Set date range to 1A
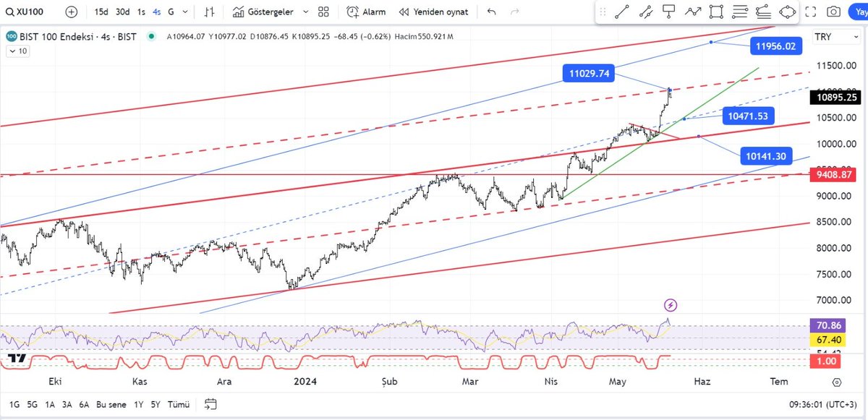The height and width of the screenshot is (420, 868). [50, 404]
